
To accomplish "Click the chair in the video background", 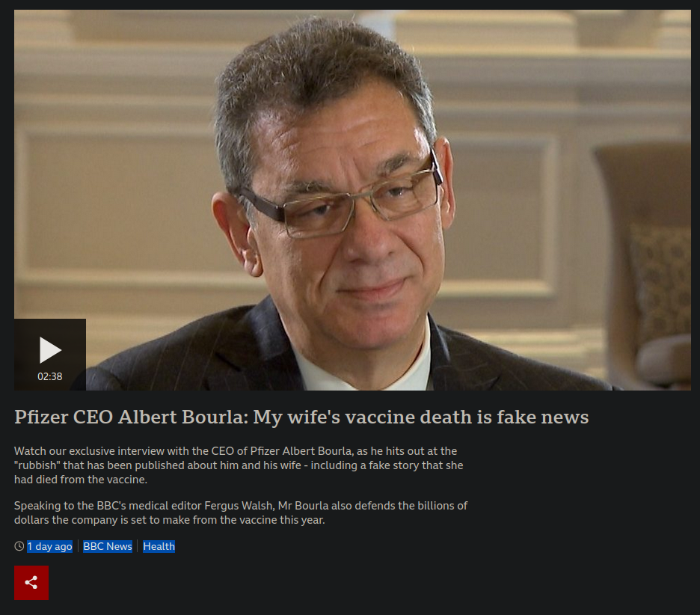I will (646, 263).
